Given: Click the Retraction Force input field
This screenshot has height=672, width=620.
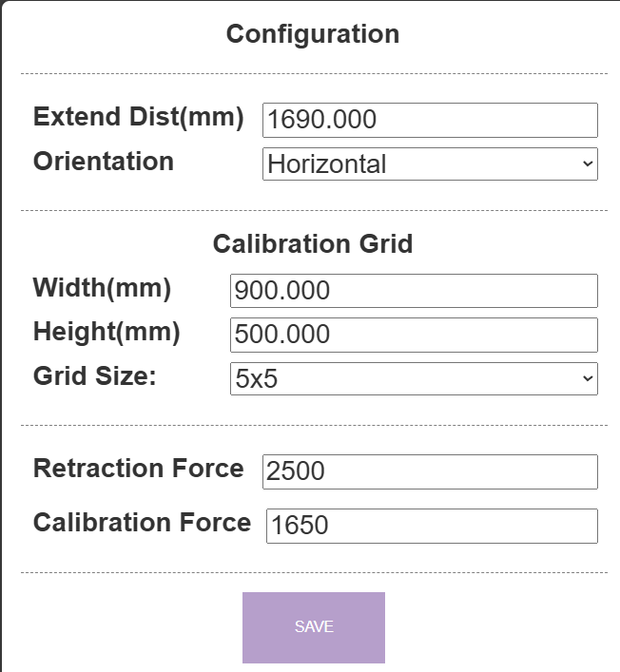Looking at the screenshot, I should coord(430,471).
